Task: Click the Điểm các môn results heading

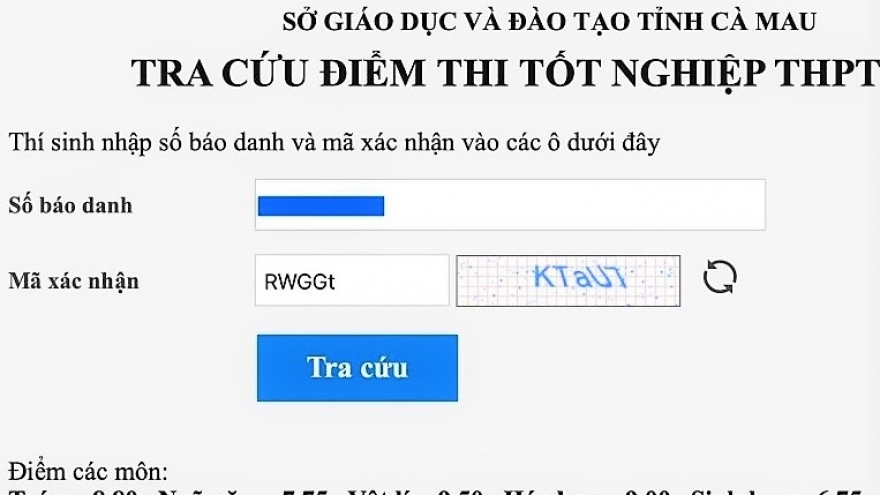Action: click(88, 471)
